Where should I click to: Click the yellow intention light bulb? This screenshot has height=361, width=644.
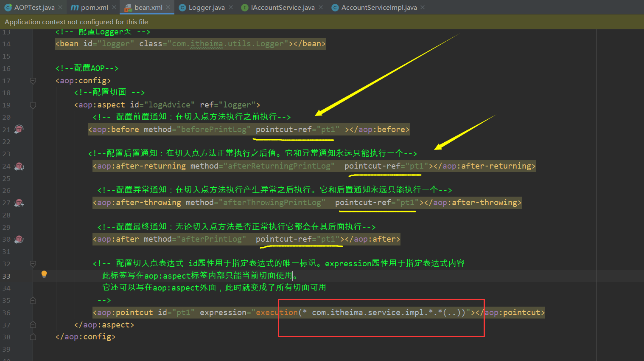pyautogui.click(x=44, y=274)
